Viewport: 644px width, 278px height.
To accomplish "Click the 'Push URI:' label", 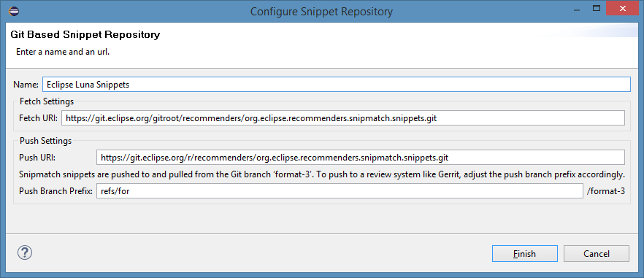I will pyautogui.click(x=37, y=158).
